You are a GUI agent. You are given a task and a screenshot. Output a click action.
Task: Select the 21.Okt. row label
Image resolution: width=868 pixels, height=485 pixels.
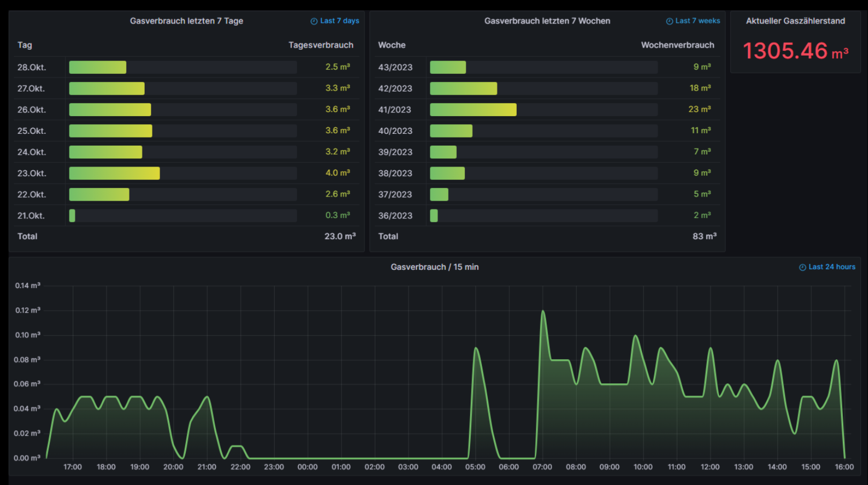(31, 216)
